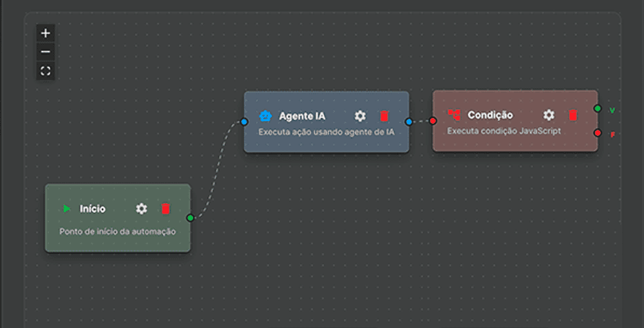Click the green play icon on Início
The image size is (644, 328).
click(67, 209)
